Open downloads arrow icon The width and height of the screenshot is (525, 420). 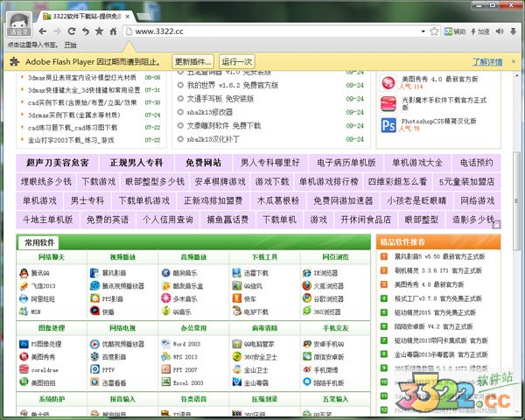point(513,31)
